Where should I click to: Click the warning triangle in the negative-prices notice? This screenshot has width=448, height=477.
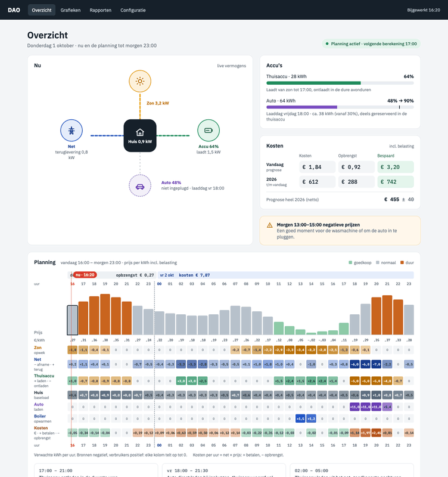[270, 225]
